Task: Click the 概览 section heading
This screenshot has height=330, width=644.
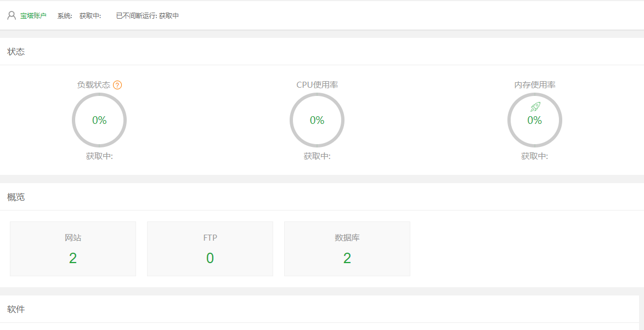Action: pos(16,197)
